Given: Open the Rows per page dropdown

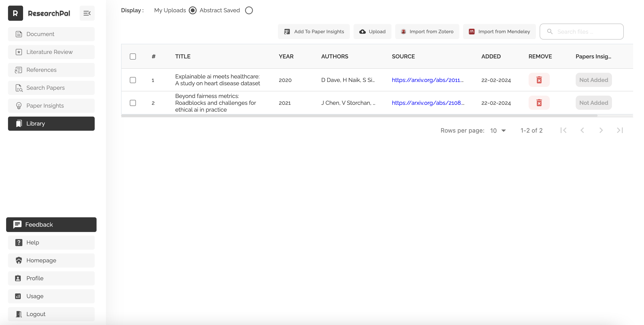Looking at the screenshot, I should [498, 130].
